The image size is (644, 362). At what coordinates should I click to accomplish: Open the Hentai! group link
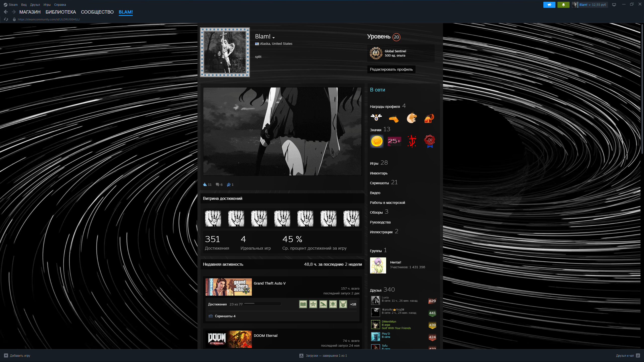point(395,262)
